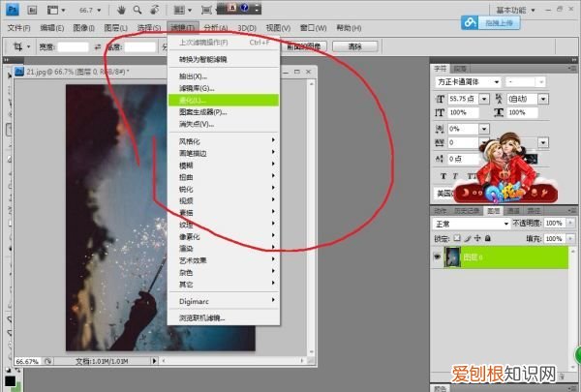
Task: Open 填充 fill slider arrow
Action: coord(571,239)
